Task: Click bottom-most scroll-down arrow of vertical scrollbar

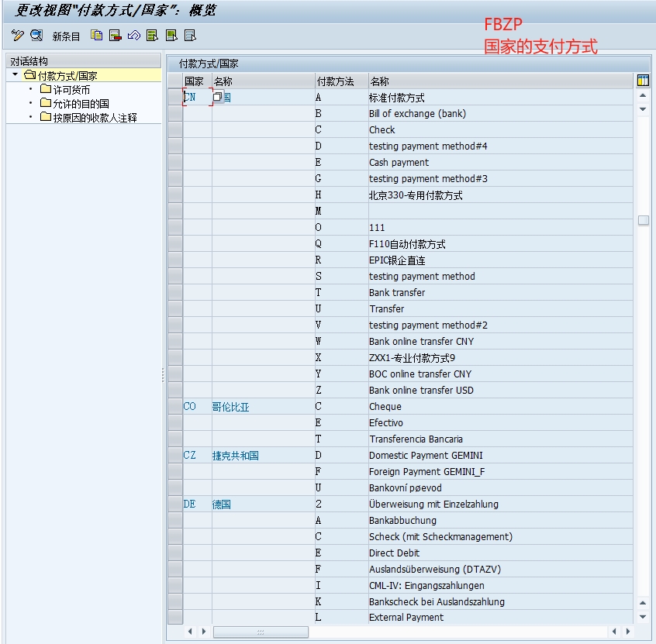Action: 643,616
